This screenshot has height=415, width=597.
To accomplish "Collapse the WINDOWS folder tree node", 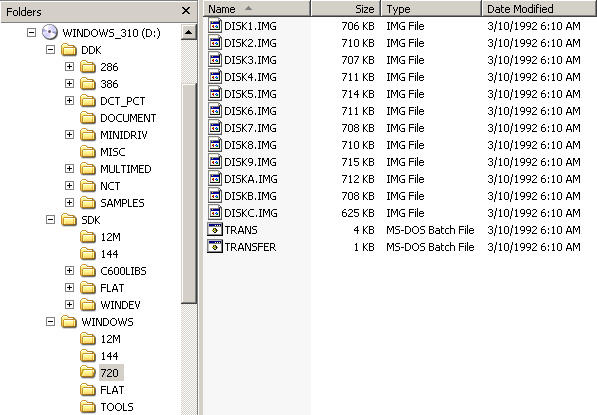I will tap(50, 322).
